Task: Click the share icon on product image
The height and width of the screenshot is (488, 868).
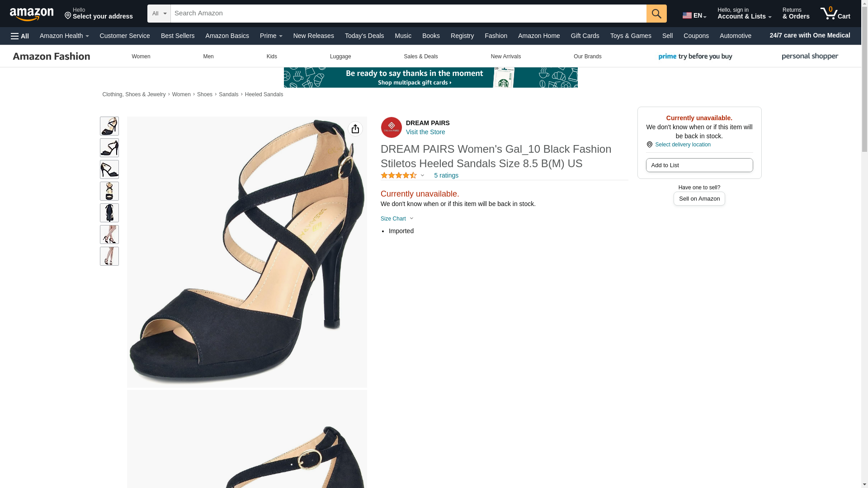Action: point(355,129)
